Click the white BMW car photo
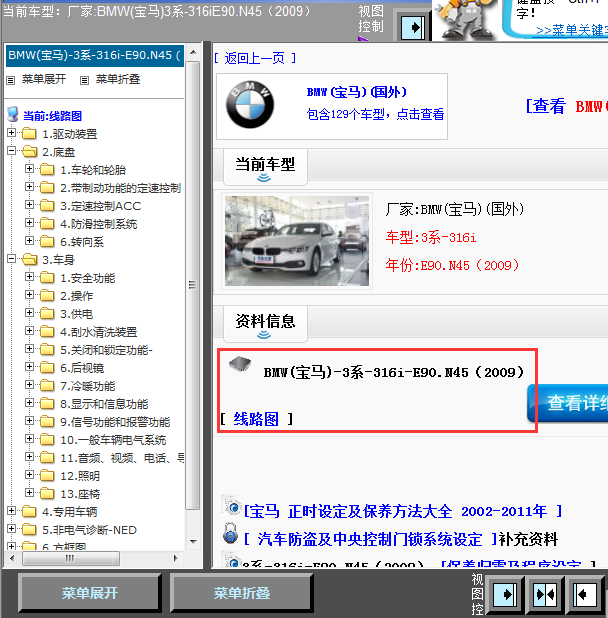Screen dimensions: 608x618 tap(297, 241)
